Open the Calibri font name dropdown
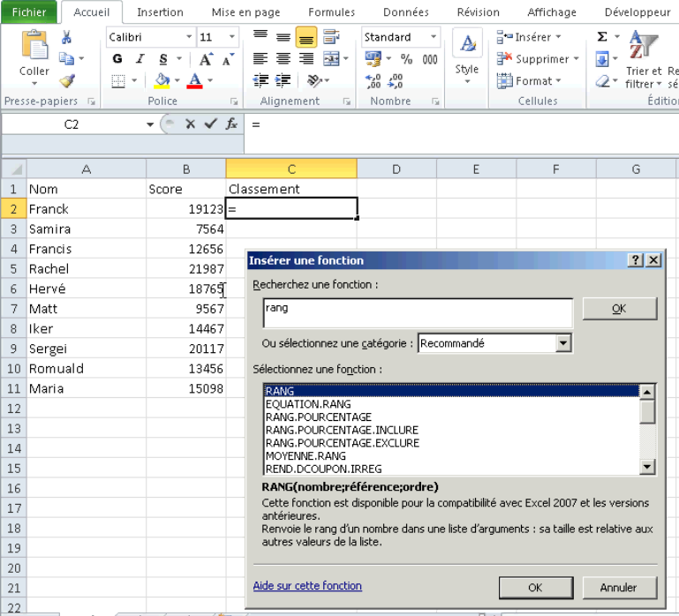Screen dimensions: 679x616 [189, 37]
